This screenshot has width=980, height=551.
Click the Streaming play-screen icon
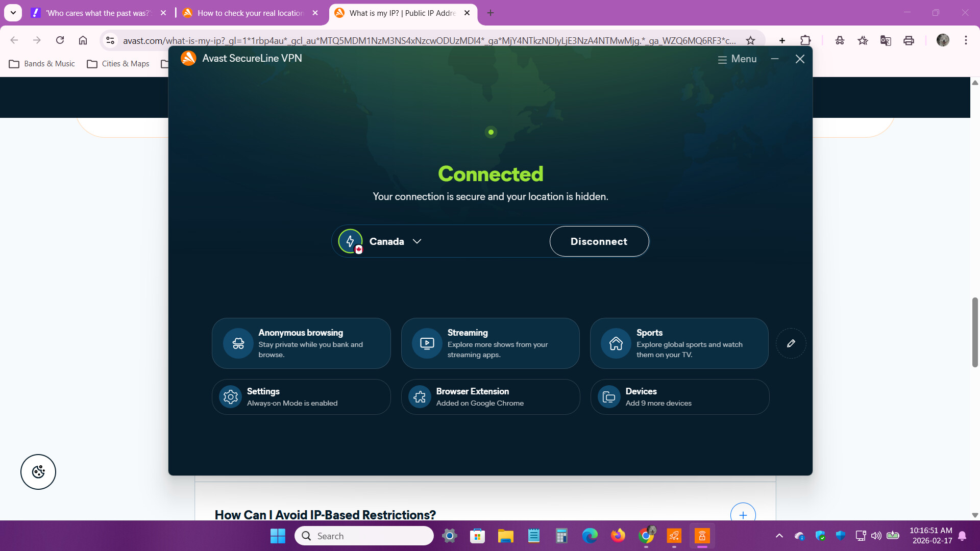[427, 343]
